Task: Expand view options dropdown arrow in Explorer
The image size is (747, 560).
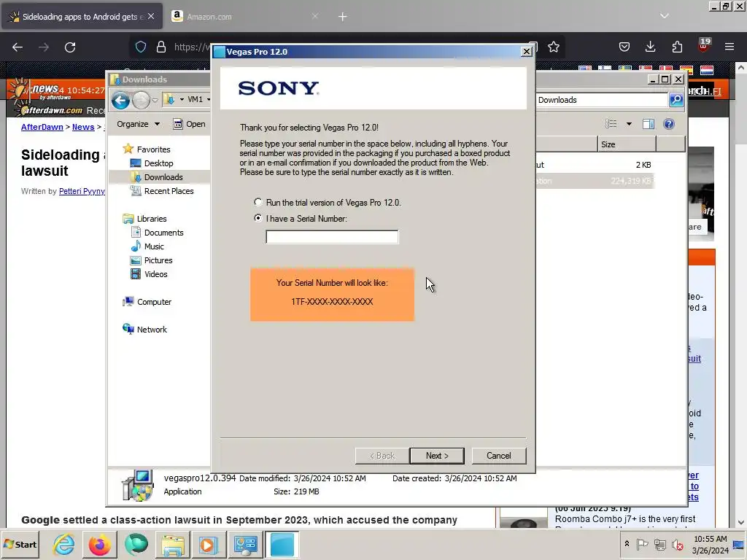Action: point(629,124)
